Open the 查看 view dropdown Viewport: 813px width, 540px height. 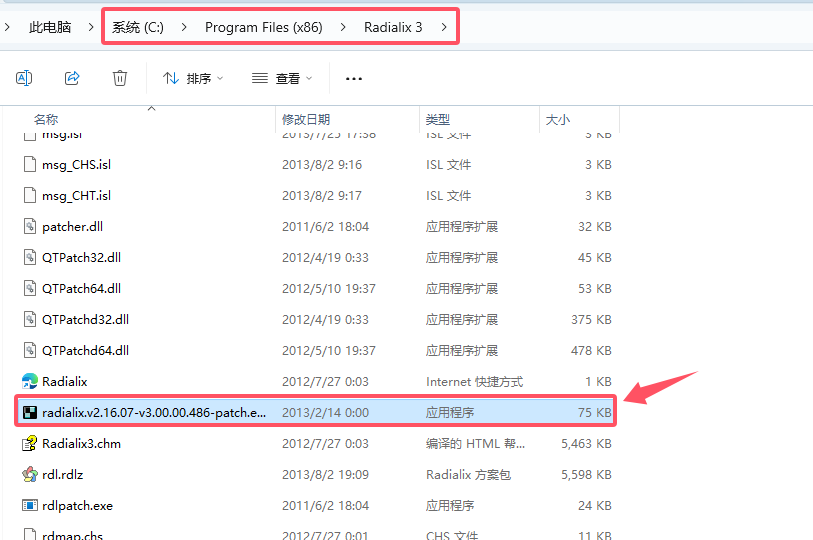click(x=282, y=78)
